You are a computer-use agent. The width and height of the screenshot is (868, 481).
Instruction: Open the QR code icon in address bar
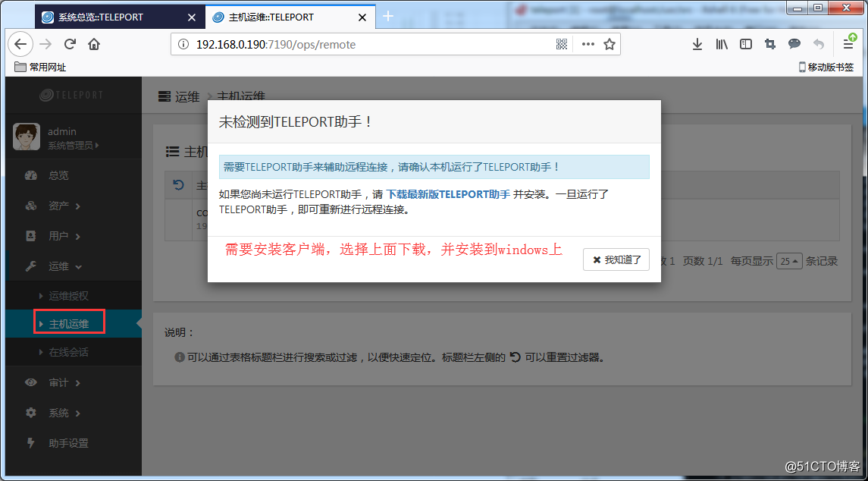click(x=562, y=44)
